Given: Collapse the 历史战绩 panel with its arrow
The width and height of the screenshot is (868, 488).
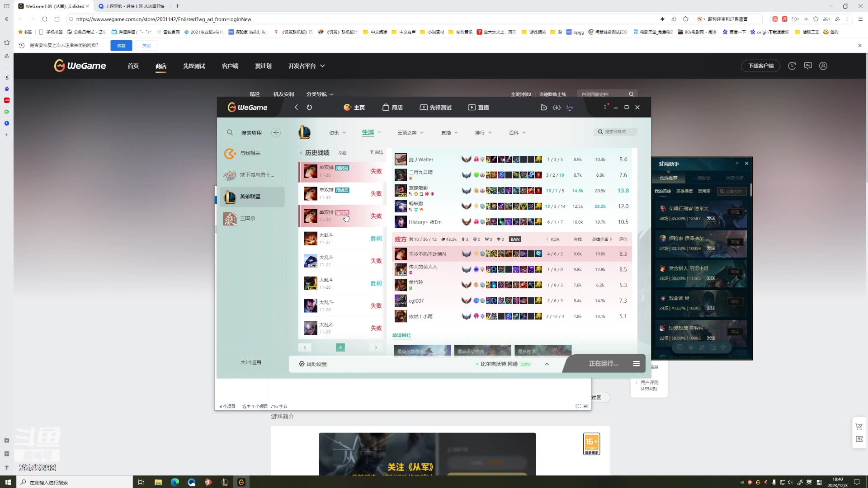Looking at the screenshot, I should click(301, 153).
